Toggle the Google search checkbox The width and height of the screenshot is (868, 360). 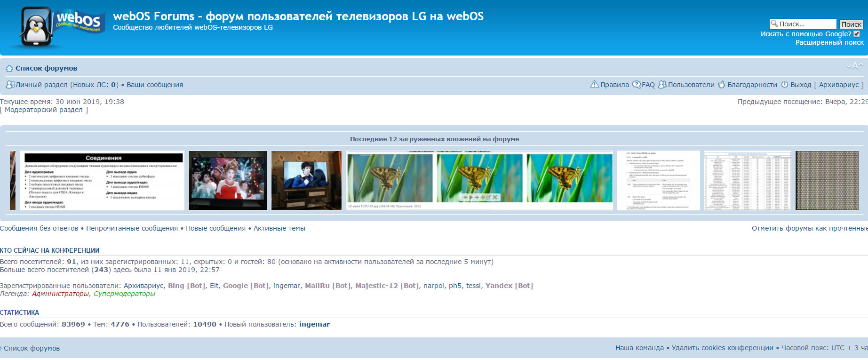(857, 34)
